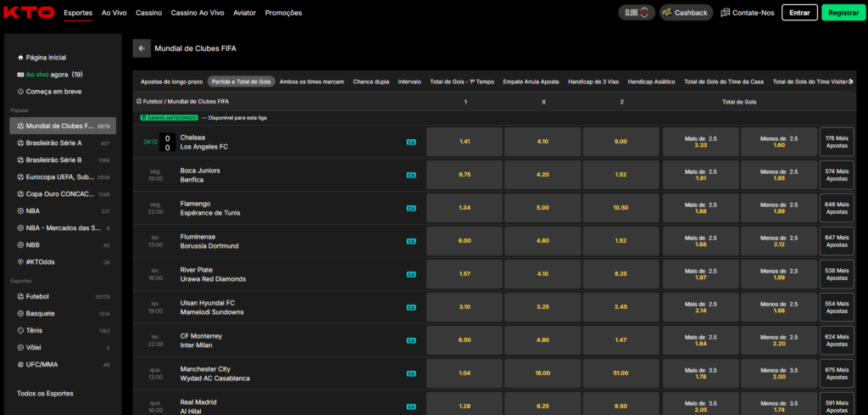Open 675 Mais Apostas for Manchester City
Image resolution: width=868 pixels, height=415 pixels.
click(837, 373)
